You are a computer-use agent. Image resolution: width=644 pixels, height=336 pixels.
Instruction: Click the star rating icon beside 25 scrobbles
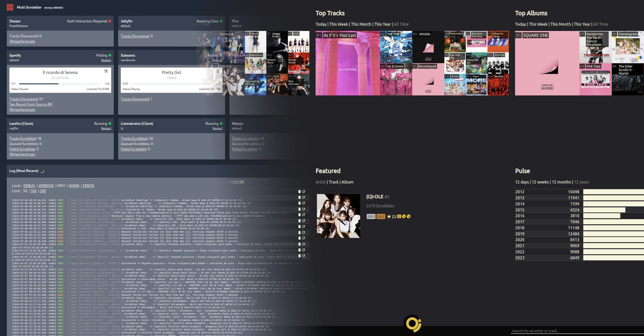[x=389, y=217]
